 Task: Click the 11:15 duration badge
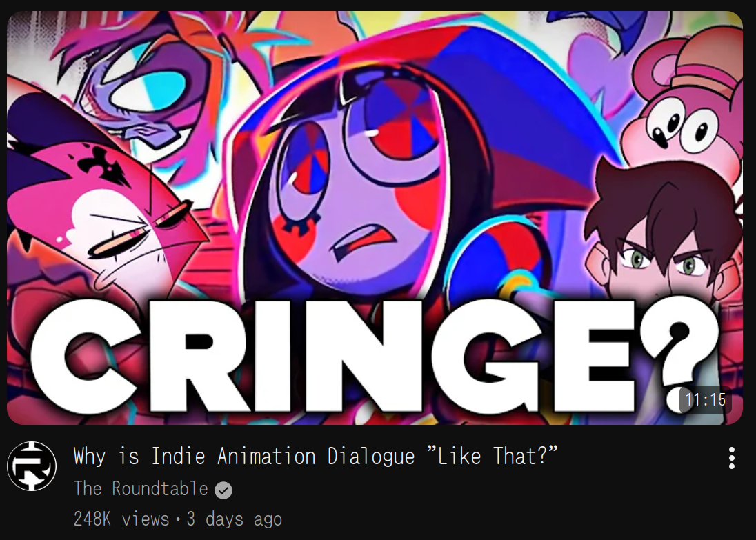point(705,400)
